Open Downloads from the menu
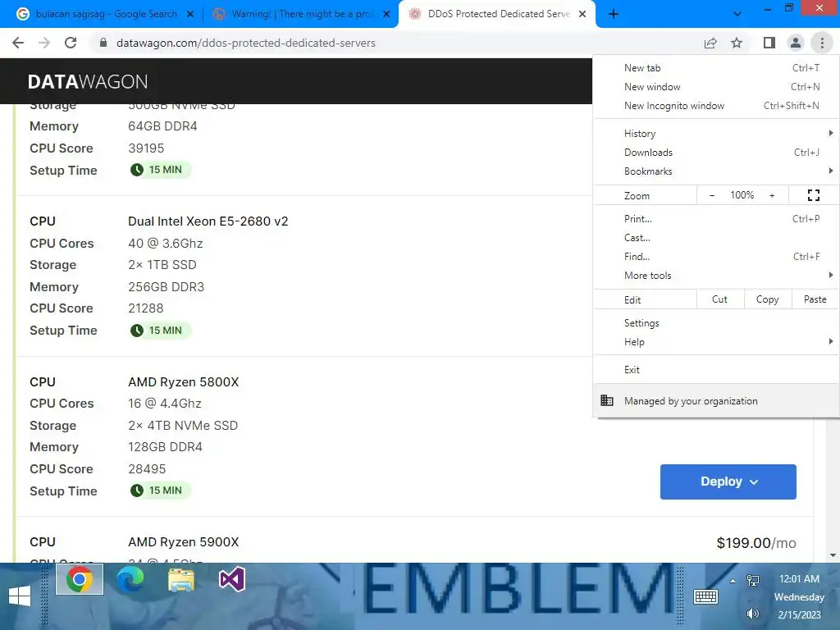The width and height of the screenshot is (840, 630). (715, 152)
